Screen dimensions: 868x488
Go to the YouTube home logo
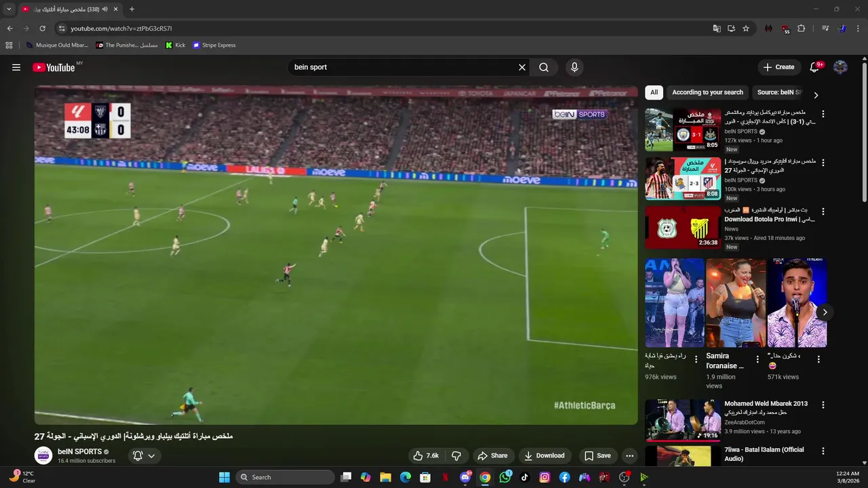point(54,67)
